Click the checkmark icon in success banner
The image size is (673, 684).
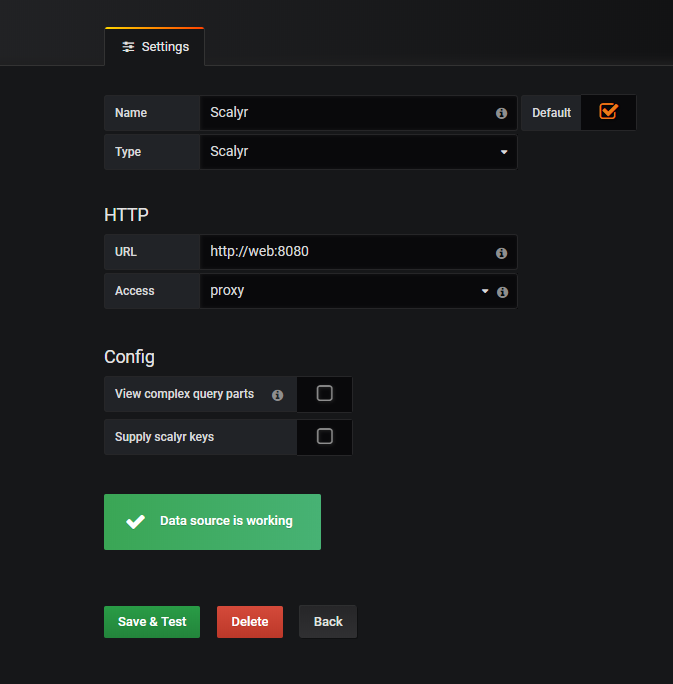(136, 521)
